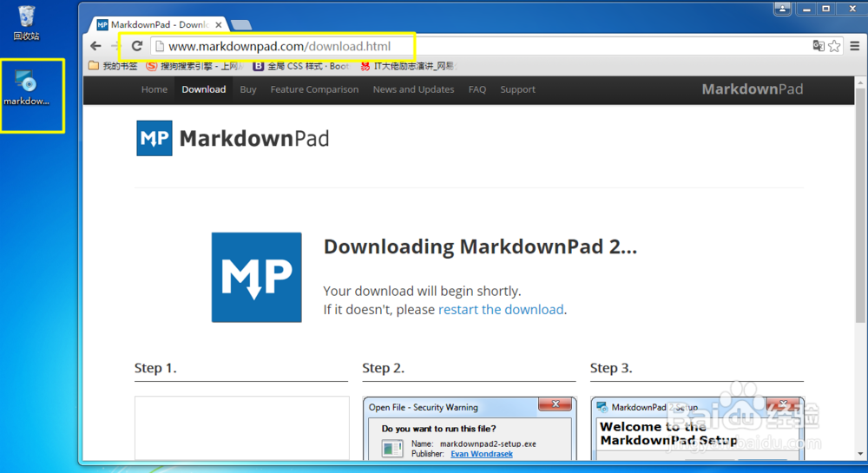
Task: Bookmark page with the star icon
Action: (834, 46)
